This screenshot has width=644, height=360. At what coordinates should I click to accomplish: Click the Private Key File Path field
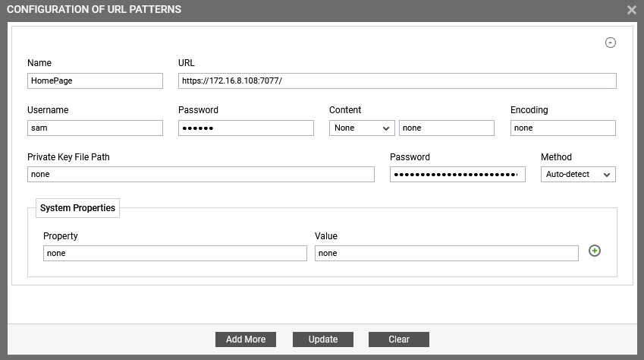tap(201, 175)
